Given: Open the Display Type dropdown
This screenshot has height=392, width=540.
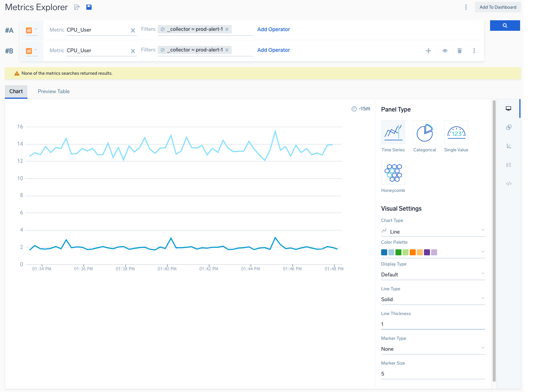Looking at the screenshot, I should [433, 274].
